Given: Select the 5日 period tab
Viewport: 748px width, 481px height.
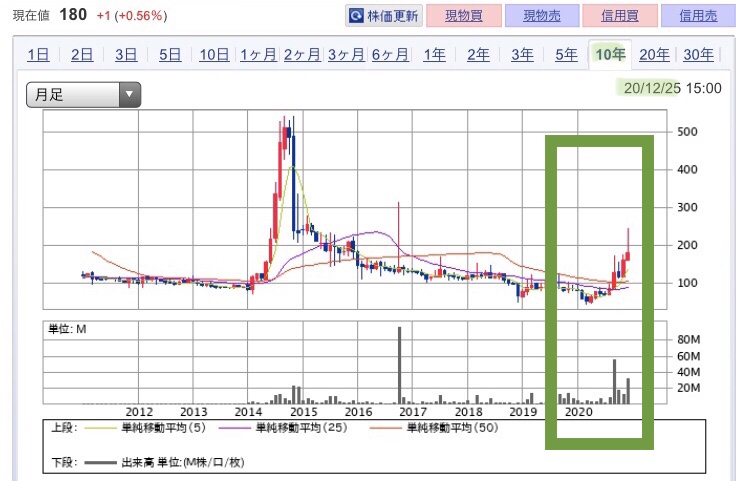Looking at the screenshot, I should click(x=170, y=55).
